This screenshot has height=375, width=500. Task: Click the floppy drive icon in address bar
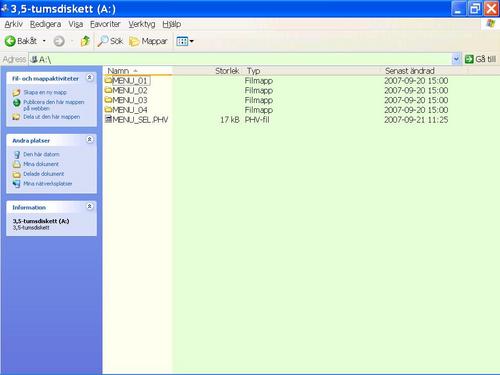(x=33, y=59)
